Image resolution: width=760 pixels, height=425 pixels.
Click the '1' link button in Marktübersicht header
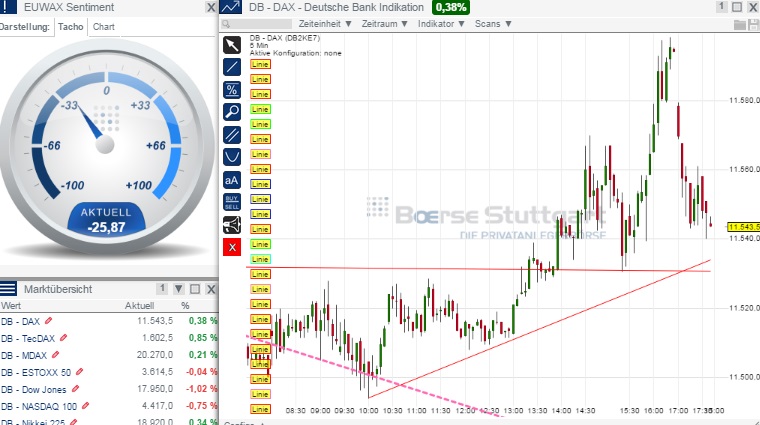[x=163, y=289]
